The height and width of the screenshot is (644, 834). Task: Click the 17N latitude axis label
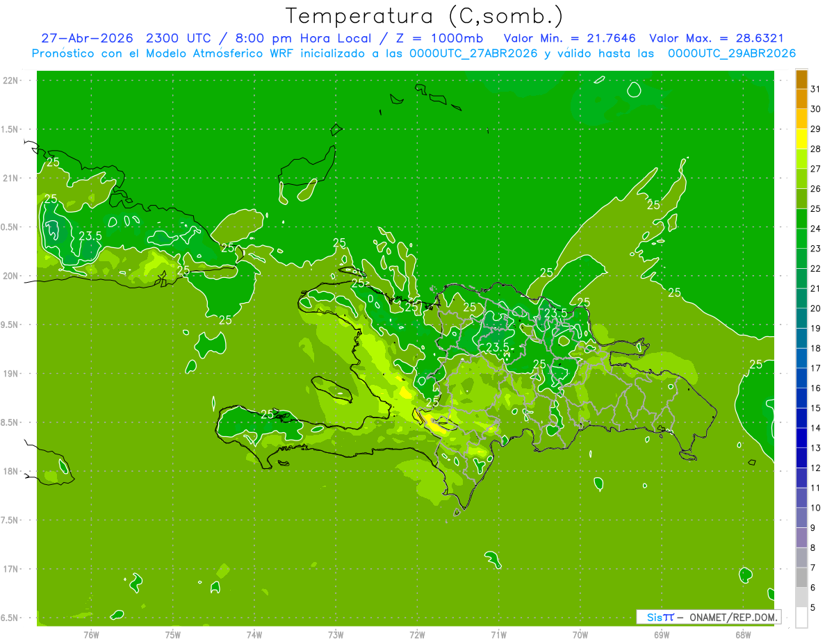11,569
